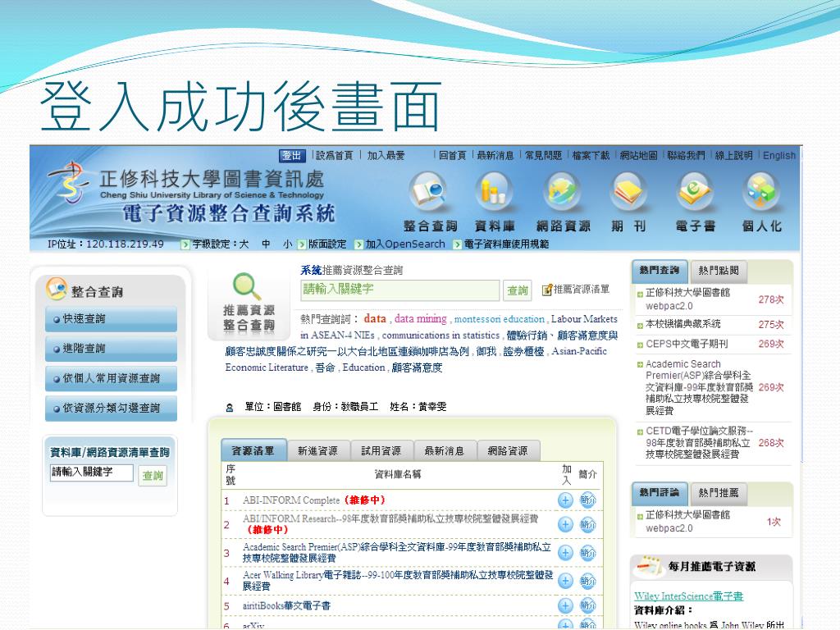Click 'ABI-INFORM Complete' database name

pos(291,500)
